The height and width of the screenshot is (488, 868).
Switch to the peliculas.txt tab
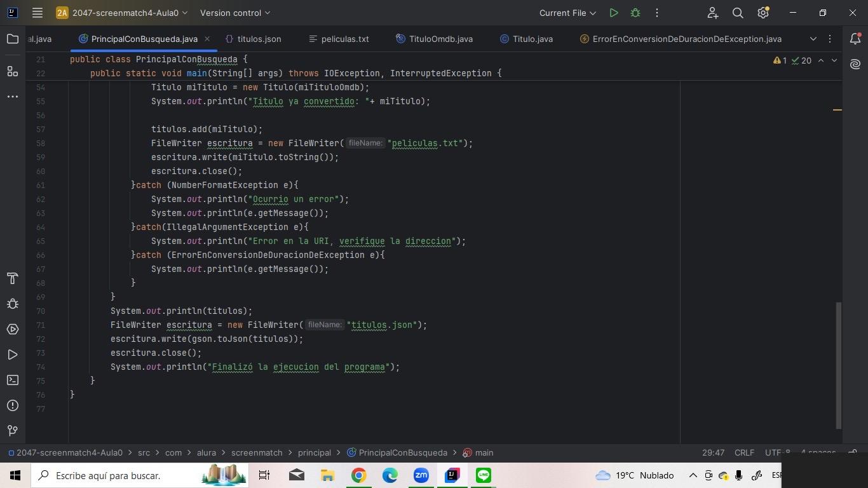coord(339,39)
